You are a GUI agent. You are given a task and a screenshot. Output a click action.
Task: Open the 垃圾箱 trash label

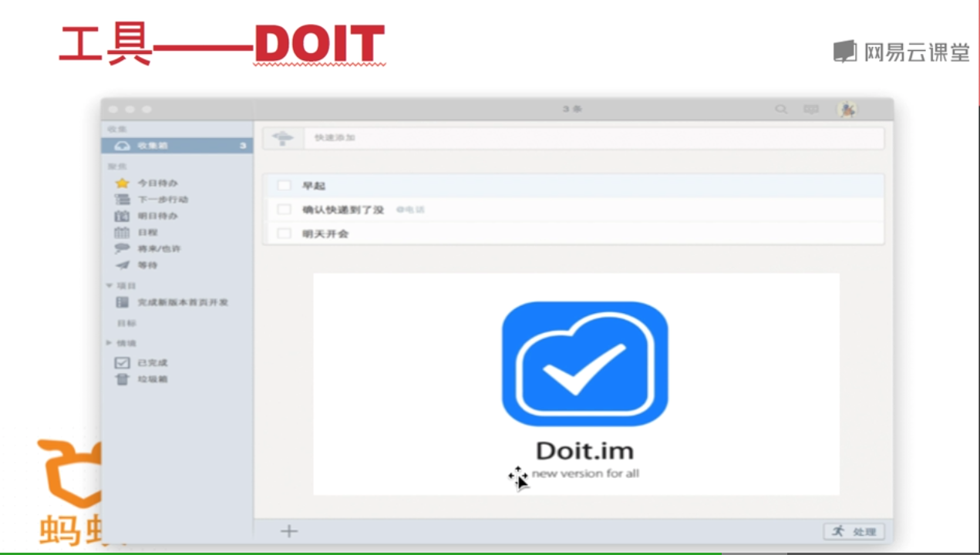pos(153,379)
